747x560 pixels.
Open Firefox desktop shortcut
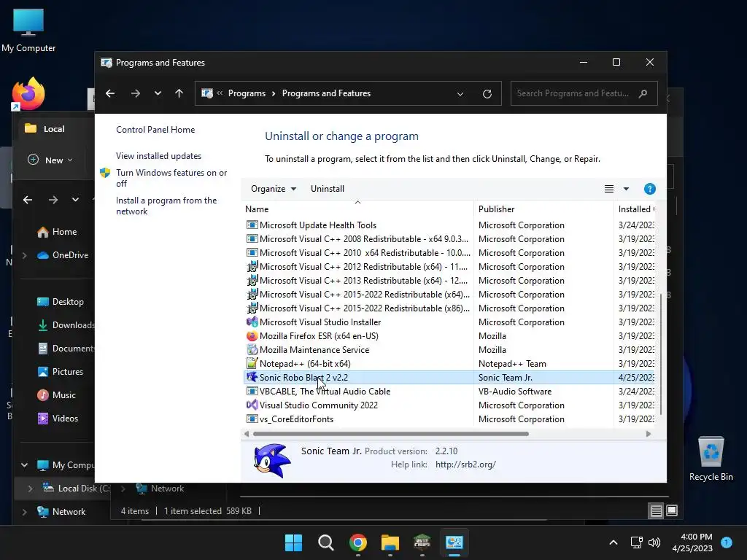tap(28, 94)
